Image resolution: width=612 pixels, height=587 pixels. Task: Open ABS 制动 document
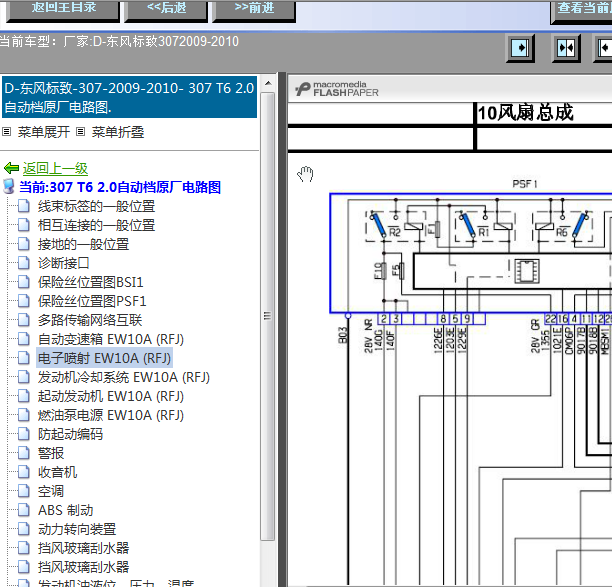click(x=65, y=511)
